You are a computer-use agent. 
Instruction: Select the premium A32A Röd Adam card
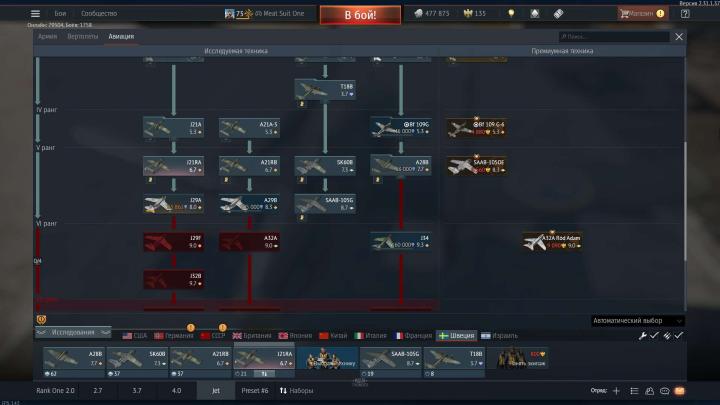tap(552, 242)
